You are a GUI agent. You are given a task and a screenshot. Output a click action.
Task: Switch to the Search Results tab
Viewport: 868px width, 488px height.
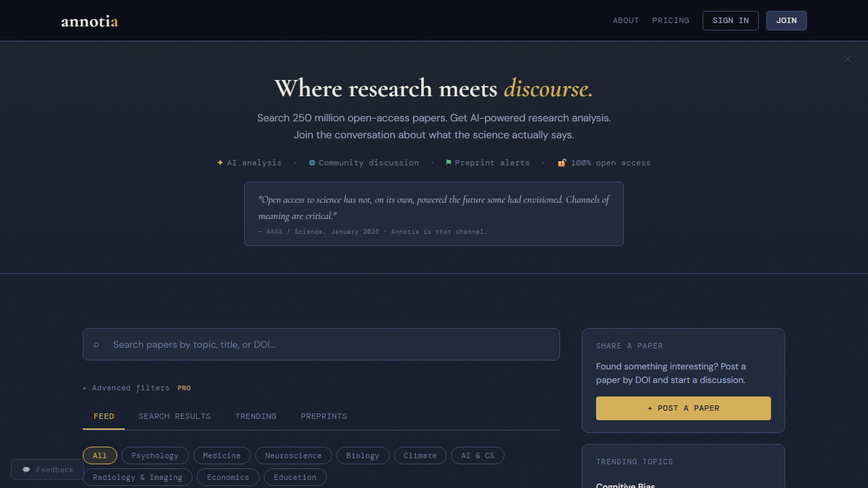[174, 416]
